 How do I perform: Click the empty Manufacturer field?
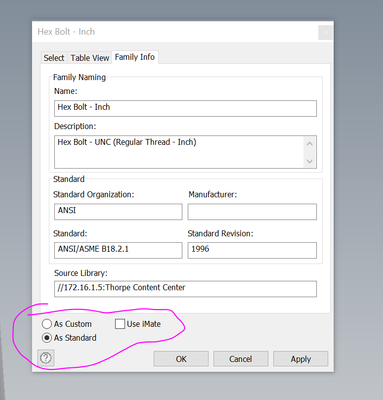click(x=252, y=212)
